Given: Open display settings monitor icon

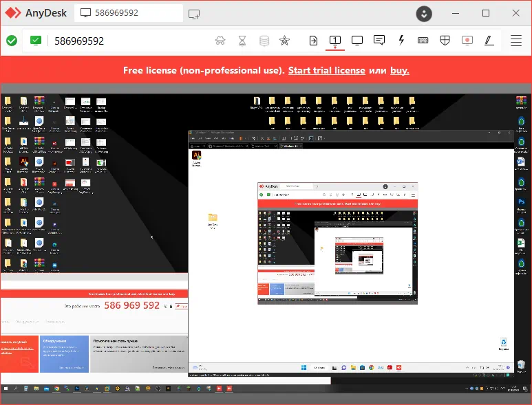Looking at the screenshot, I should [357, 41].
